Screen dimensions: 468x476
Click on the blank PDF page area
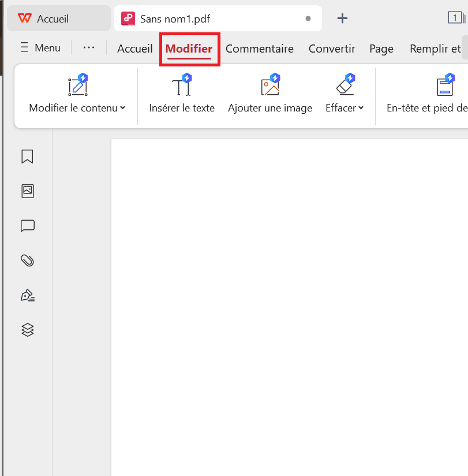(x=289, y=307)
